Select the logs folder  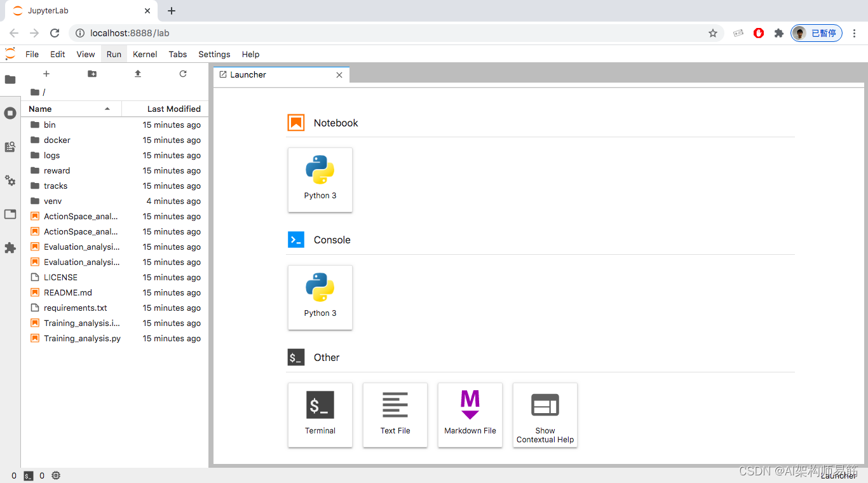(115, 155)
